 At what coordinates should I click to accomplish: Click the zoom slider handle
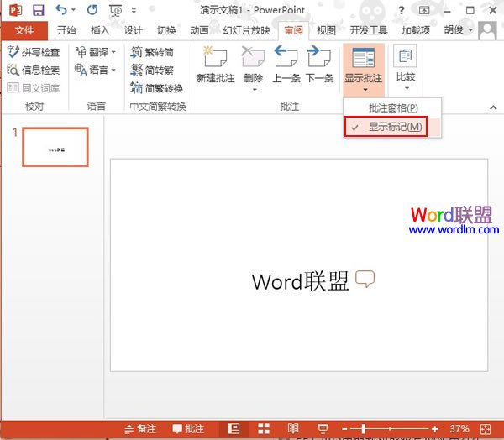363,429
